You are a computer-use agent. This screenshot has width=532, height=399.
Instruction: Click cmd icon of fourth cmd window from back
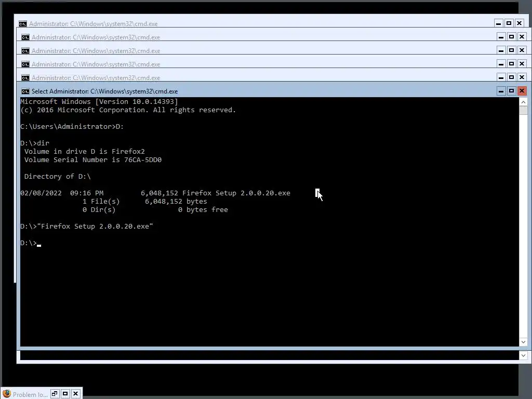click(25, 64)
